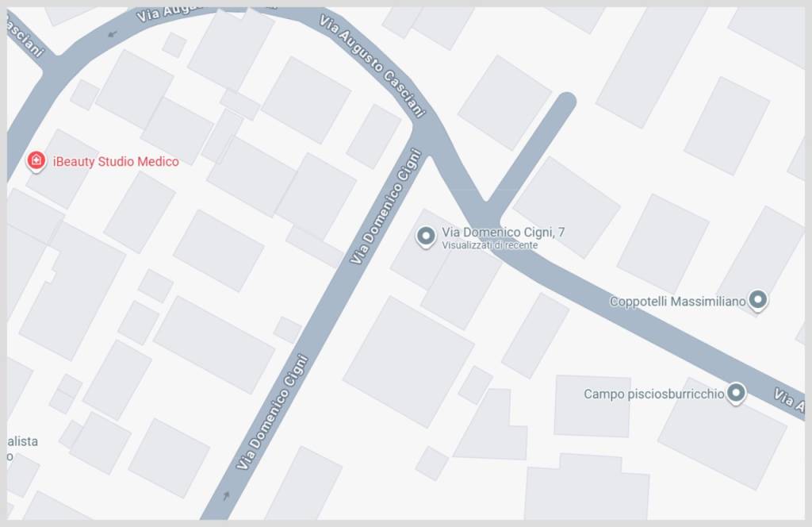Open the iBeauty Studio Medico text label
Image resolution: width=812 pixels, height=527 pixels.
pyautogui.click(x=116, y=162)
